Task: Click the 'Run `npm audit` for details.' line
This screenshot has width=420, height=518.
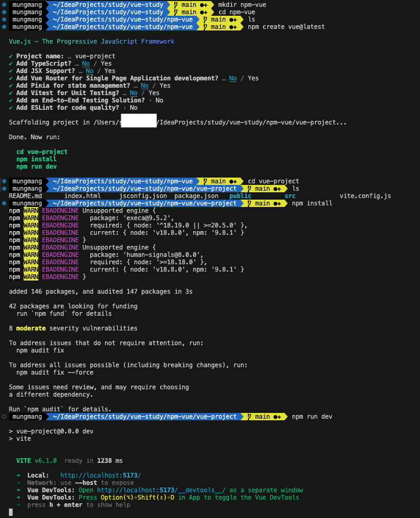Action: point(60,409)
